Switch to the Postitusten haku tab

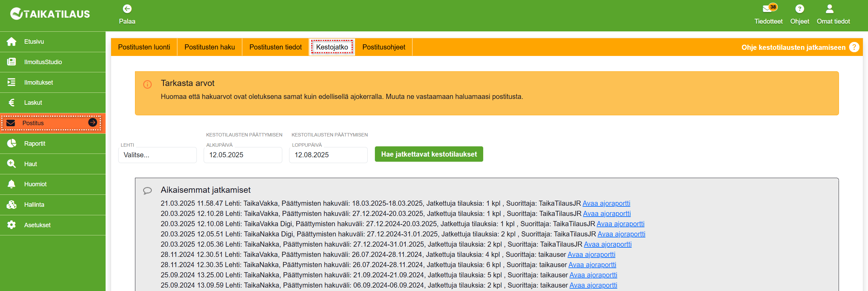(209, 47)
